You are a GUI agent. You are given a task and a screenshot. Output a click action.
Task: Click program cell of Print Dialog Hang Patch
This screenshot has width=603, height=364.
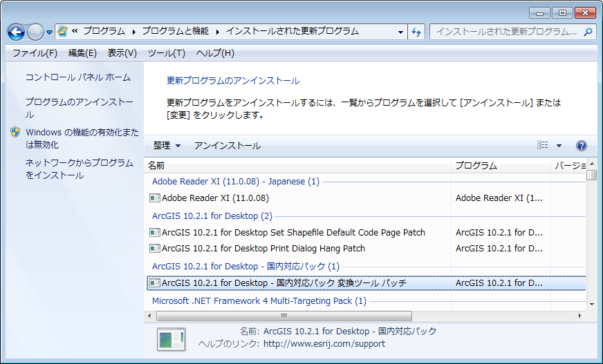coord(499,249)
